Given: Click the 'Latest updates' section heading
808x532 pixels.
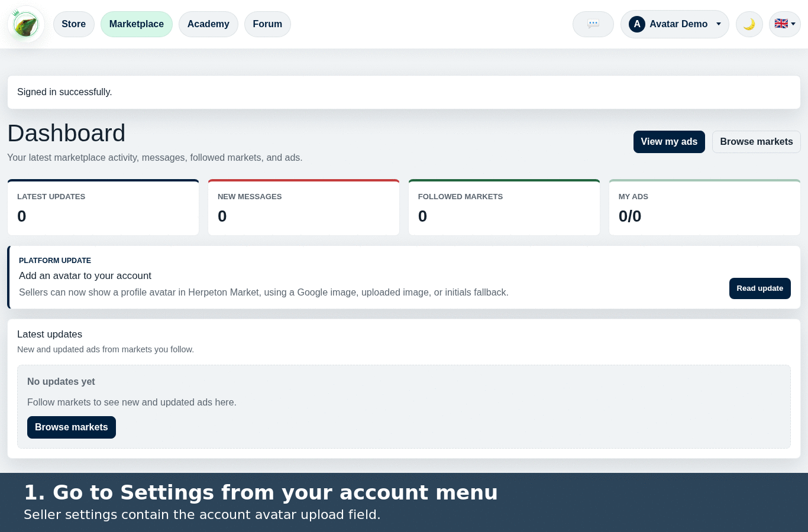Looking at the screenshot, I should pyautogui.click(x=50, y=335).
